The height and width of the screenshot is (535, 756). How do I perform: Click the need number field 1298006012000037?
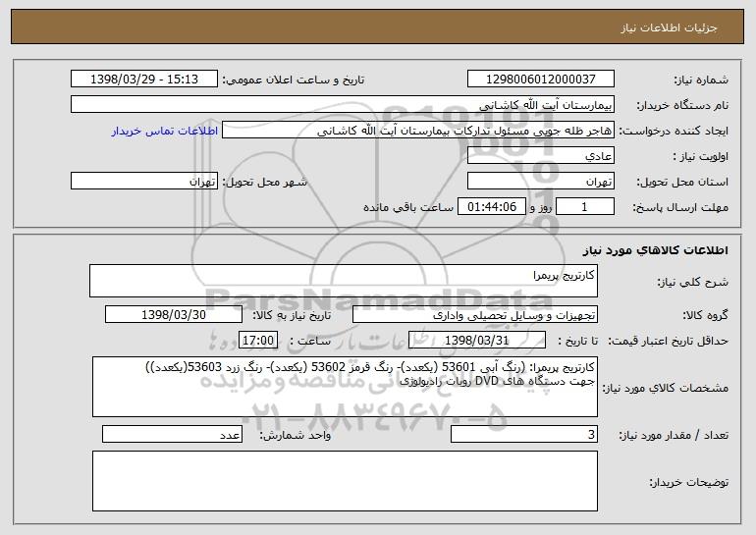point(540,79)
